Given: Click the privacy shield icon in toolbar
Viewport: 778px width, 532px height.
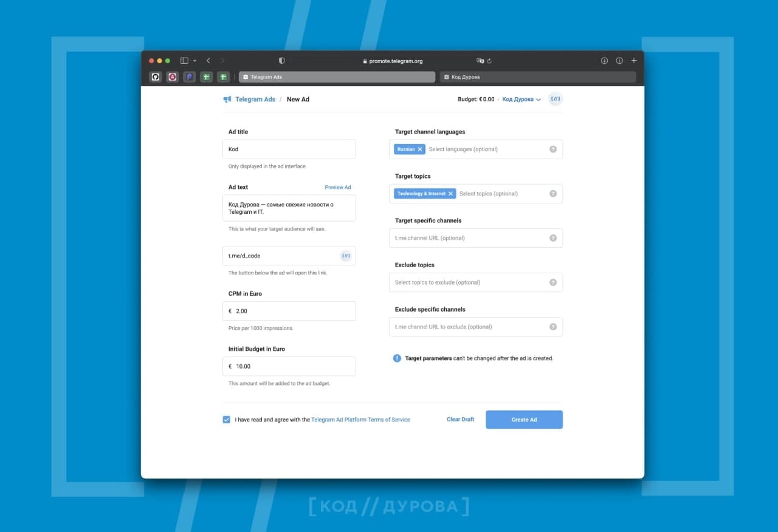Looking at the screenshot, I should [282, 61].
